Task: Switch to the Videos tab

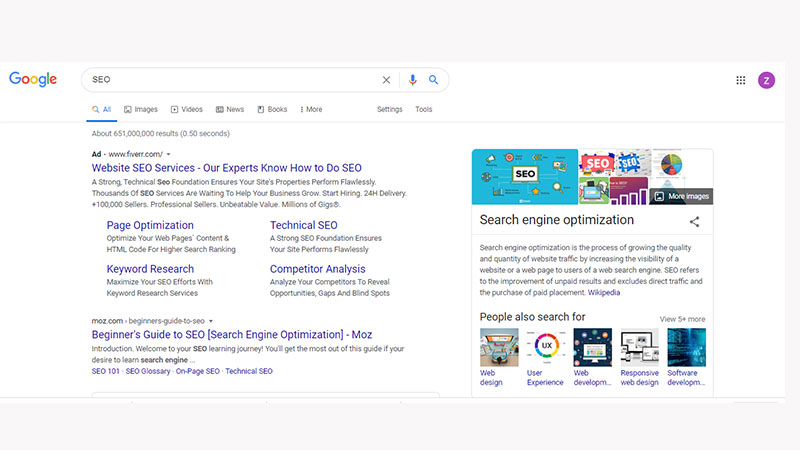Action: [187, 109]
